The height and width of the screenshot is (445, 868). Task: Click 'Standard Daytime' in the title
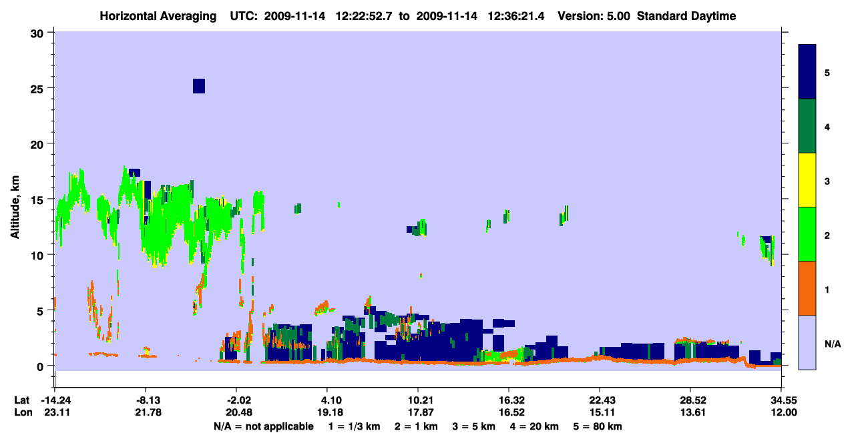click(x=686, y=16)
